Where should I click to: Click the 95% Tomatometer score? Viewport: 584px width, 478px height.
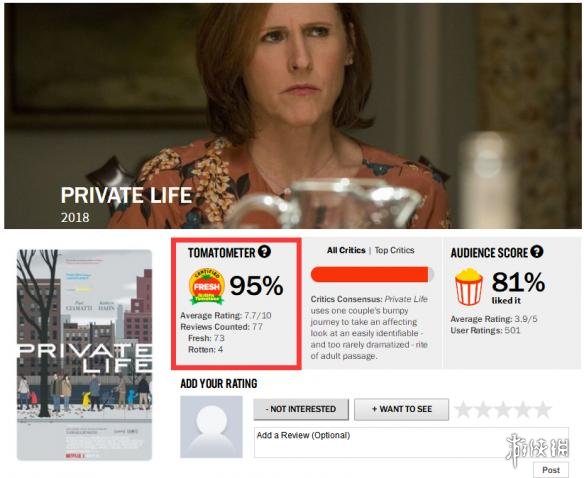(x=256, y=286)
